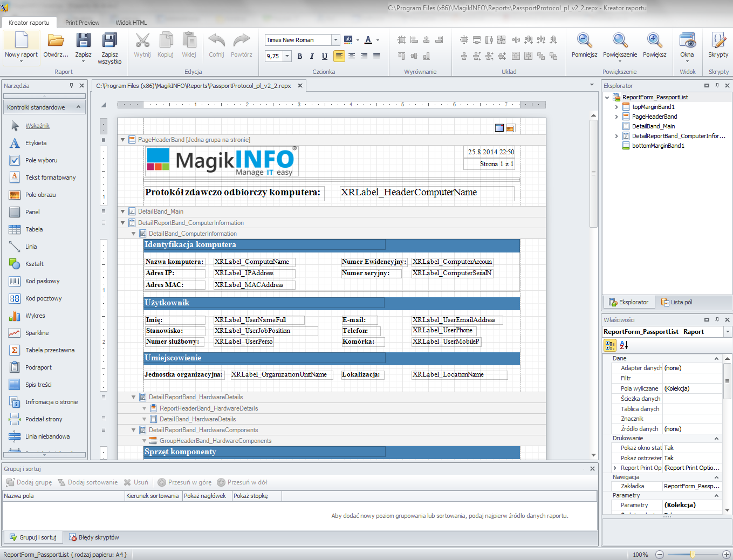The image size is (733, 560).
Task: Enable right text alignment
Action: (364, 56)
